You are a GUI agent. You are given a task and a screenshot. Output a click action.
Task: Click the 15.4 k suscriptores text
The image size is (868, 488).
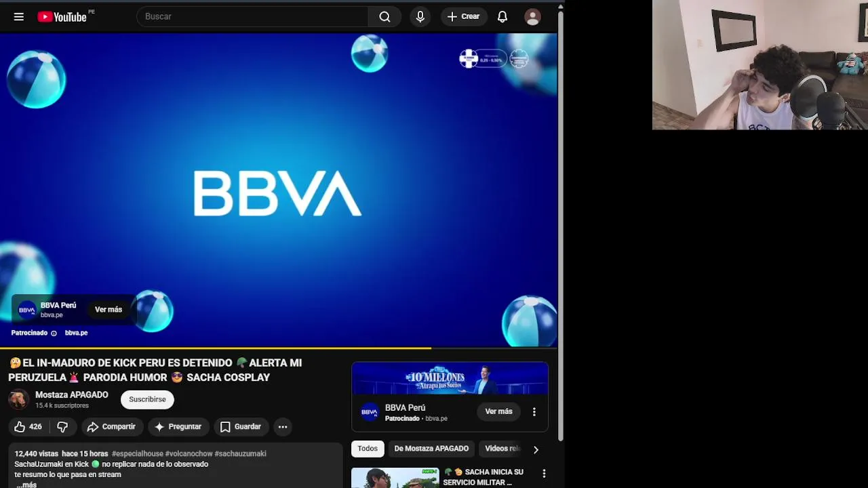coord(62,406)
